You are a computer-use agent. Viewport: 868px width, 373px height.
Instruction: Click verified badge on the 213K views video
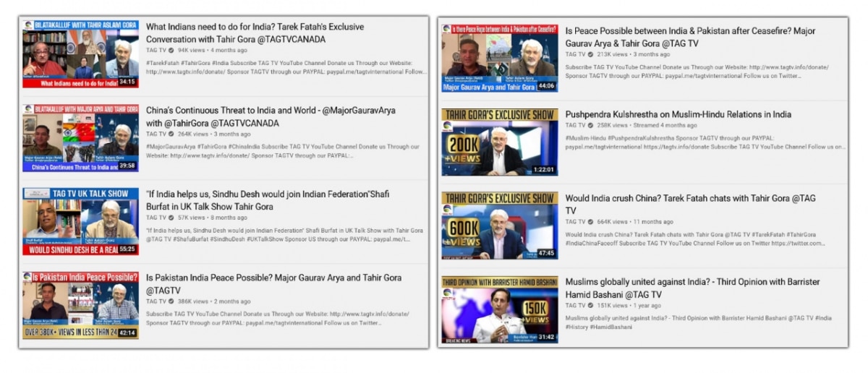coord(591,54)
